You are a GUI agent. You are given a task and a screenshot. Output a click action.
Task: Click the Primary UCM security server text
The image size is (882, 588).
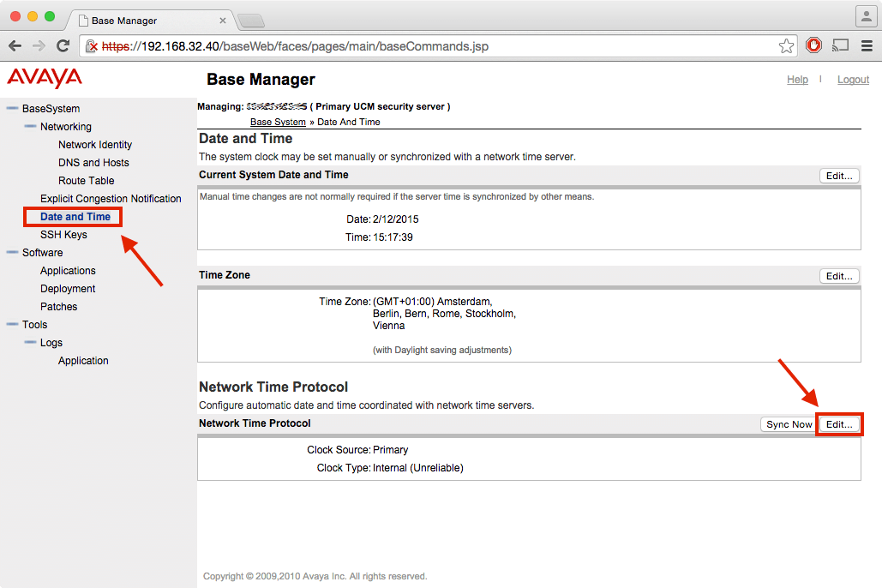tap(381, 107)
